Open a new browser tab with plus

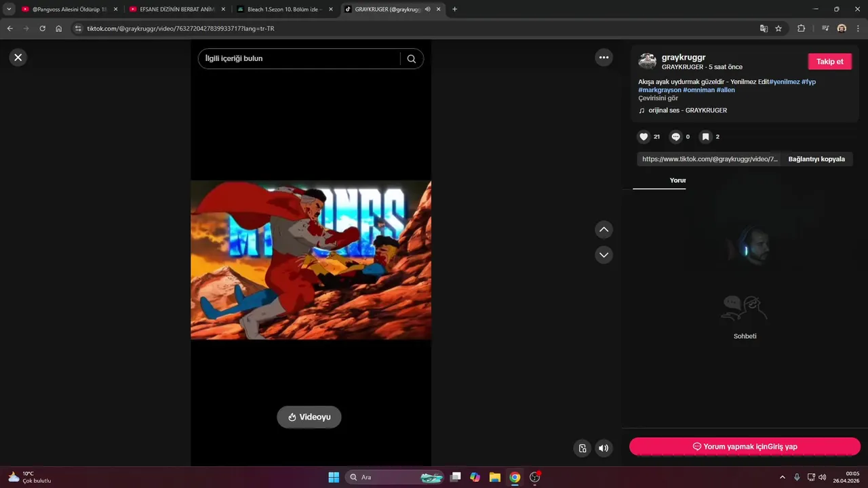(x=454, y=9)
